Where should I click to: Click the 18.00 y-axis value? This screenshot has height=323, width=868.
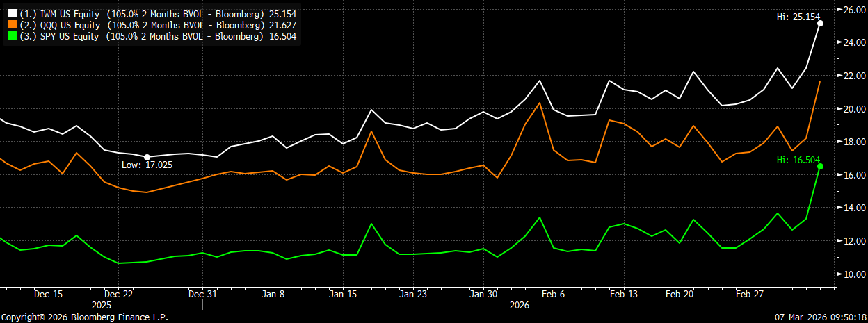pos(853,142)
